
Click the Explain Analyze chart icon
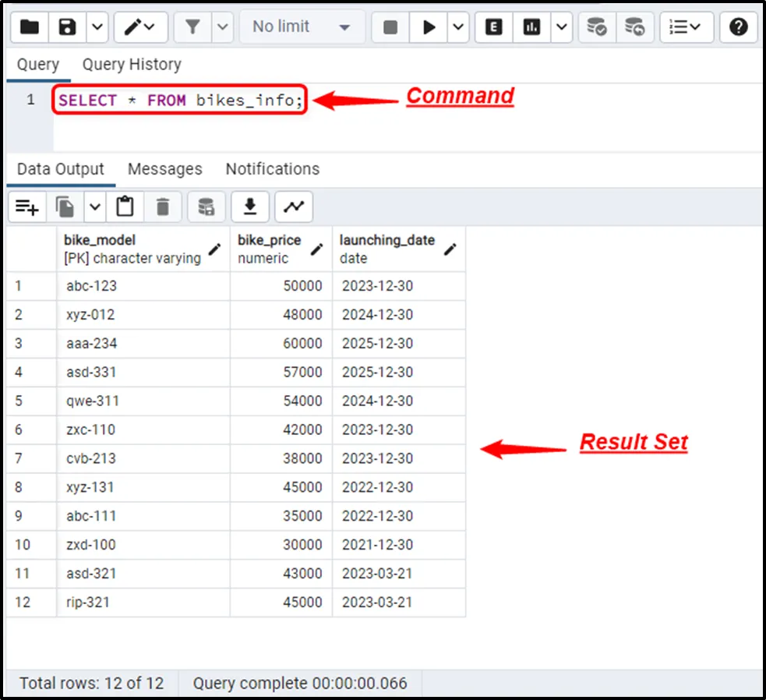[532, 27]
